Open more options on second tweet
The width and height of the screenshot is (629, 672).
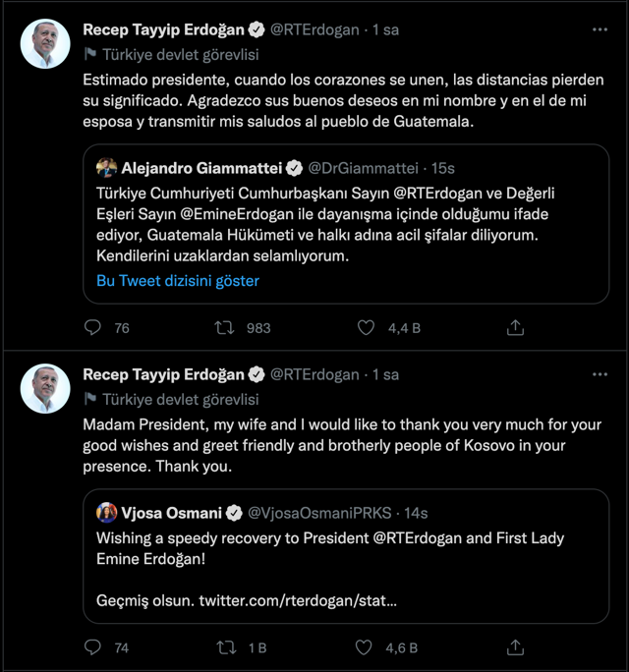point(600,374)
